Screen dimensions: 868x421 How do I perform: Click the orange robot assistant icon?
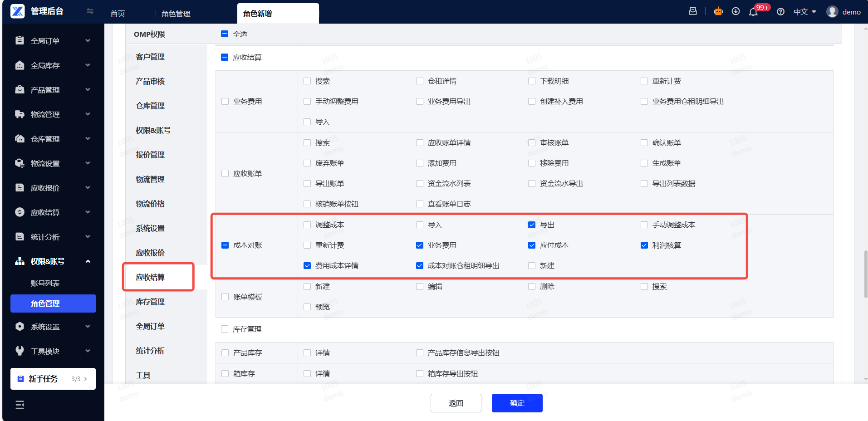click(x=718, y=12)
